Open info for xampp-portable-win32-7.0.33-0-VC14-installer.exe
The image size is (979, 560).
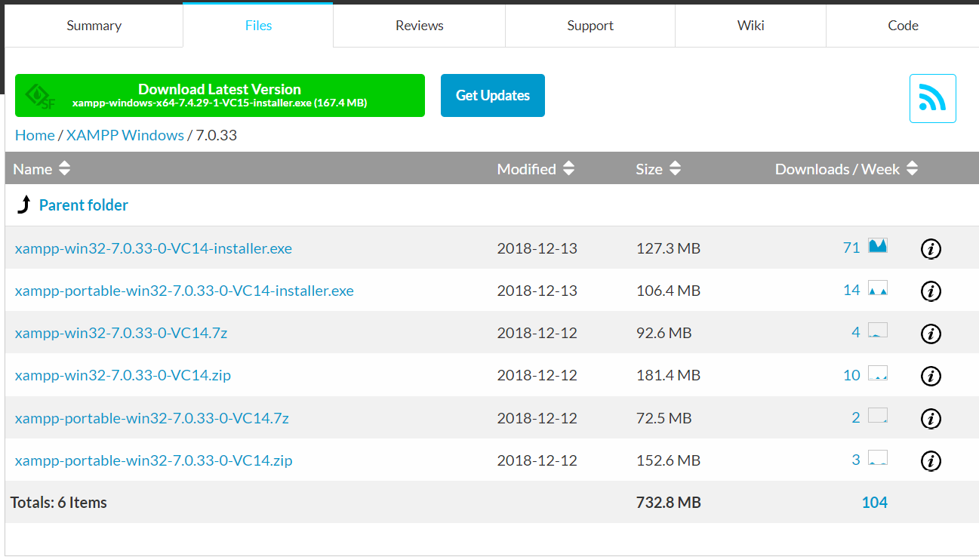(x=931, y=291)
